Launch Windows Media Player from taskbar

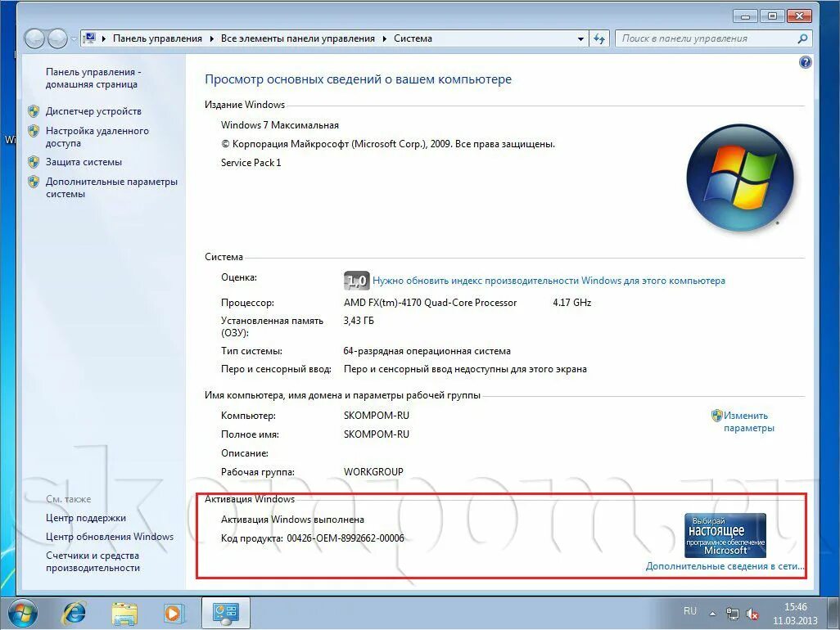(174, 614)
